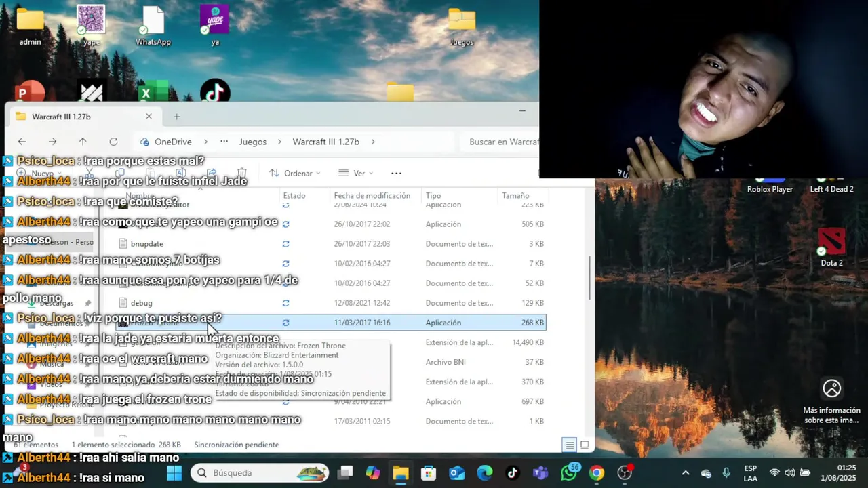Show hidden system tray icons chevron
This screenshot has width=868, height=488.
tap(686, 473)
